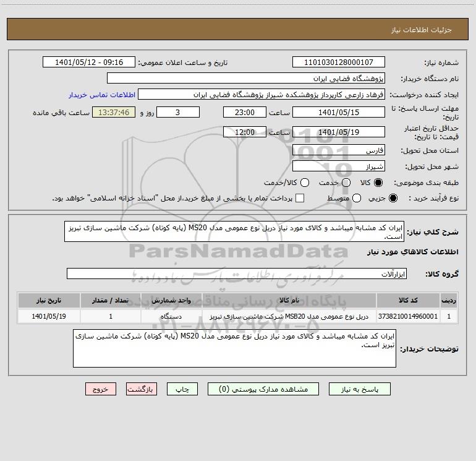The height and width of the screenshot is (461, 476).
Task: Click the شماره نیاز field 1101030128000107
Action: coord(339,62)
